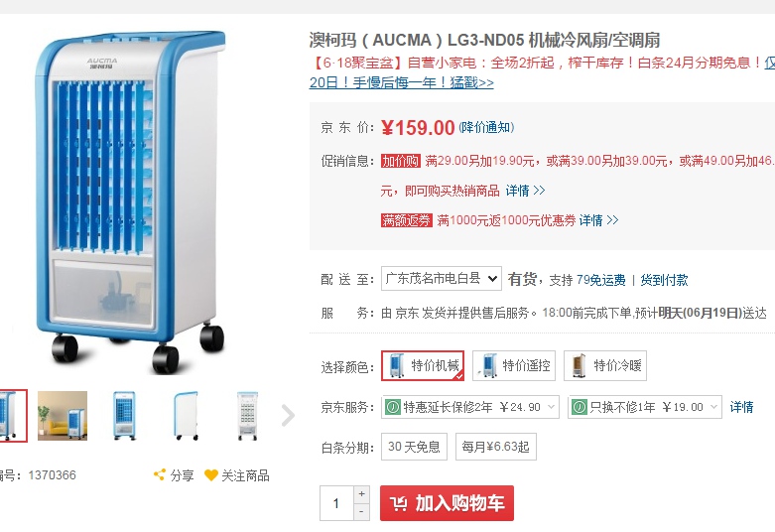Choose the 每月¥6.63起 installment option
The height and width of the screenshot is (532, 775).
click(x=496, y=447)
